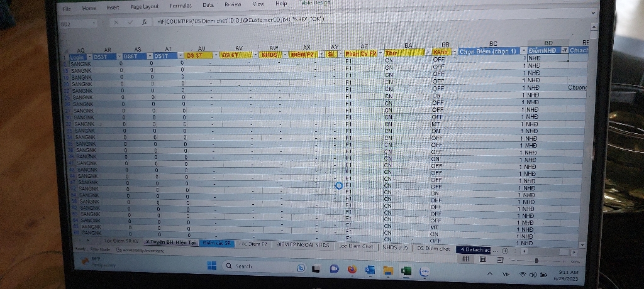
Task: Switch to Normal view in status bar
Action: point(465,258)
